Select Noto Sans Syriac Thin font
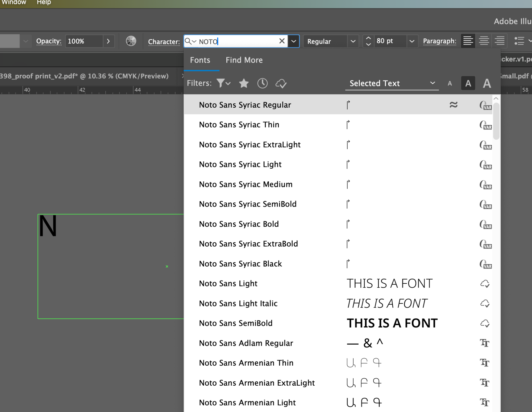 338,125
